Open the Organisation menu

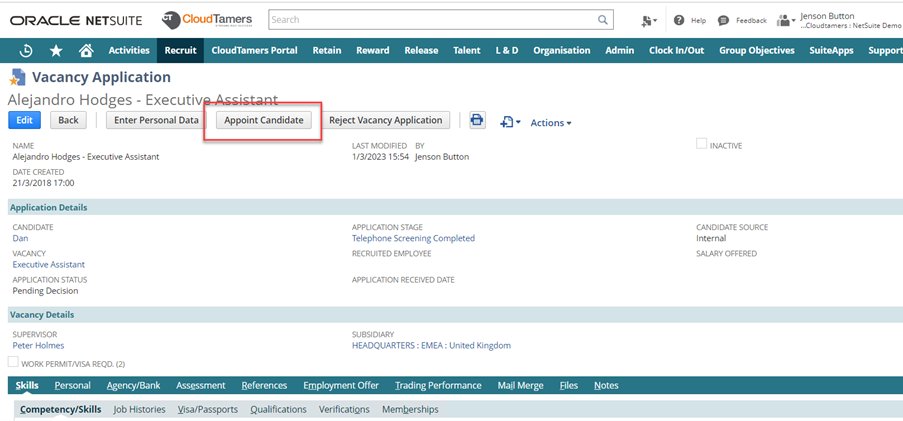pos(561,51)
